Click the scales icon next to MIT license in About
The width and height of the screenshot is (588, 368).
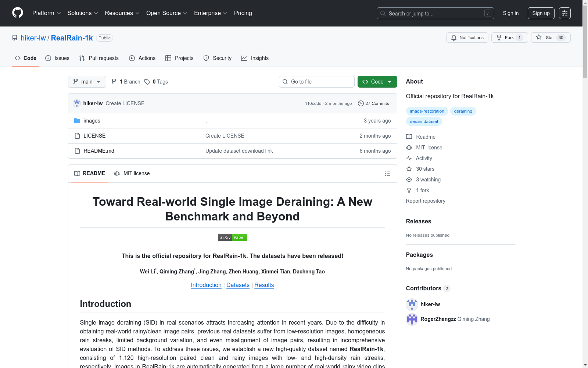[409, 148]
